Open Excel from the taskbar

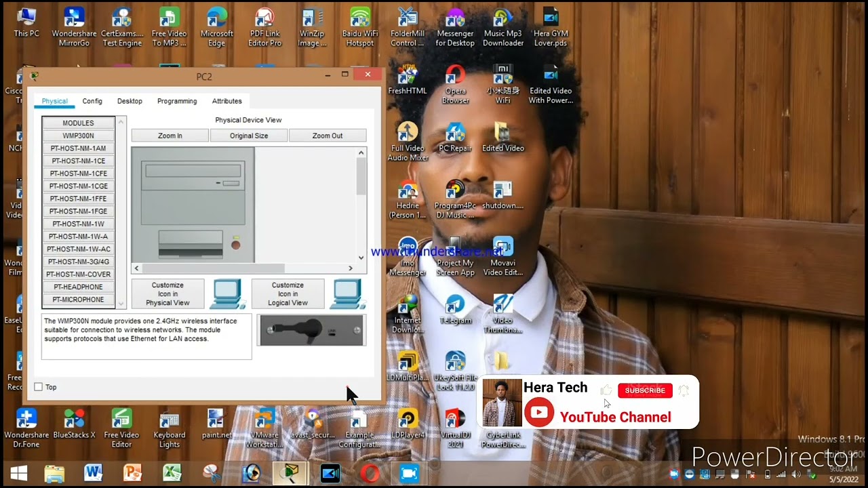pos(172,473)
